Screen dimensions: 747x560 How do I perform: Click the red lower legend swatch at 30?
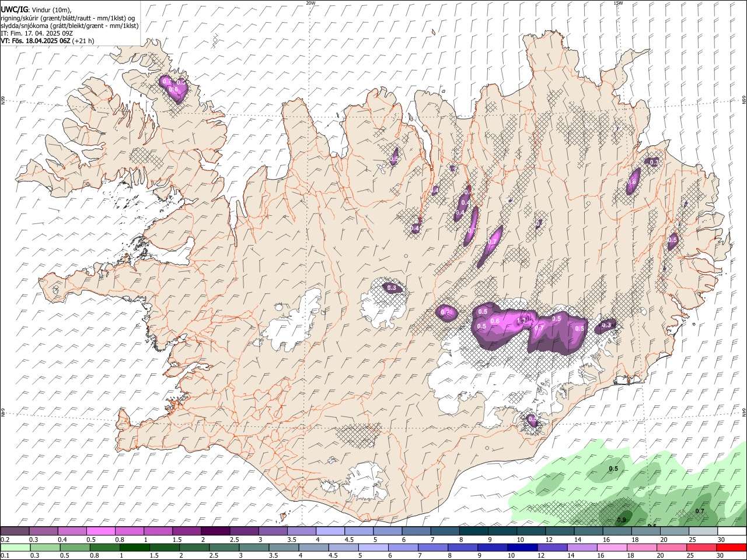pyautogui.click(x=731, y=548)
